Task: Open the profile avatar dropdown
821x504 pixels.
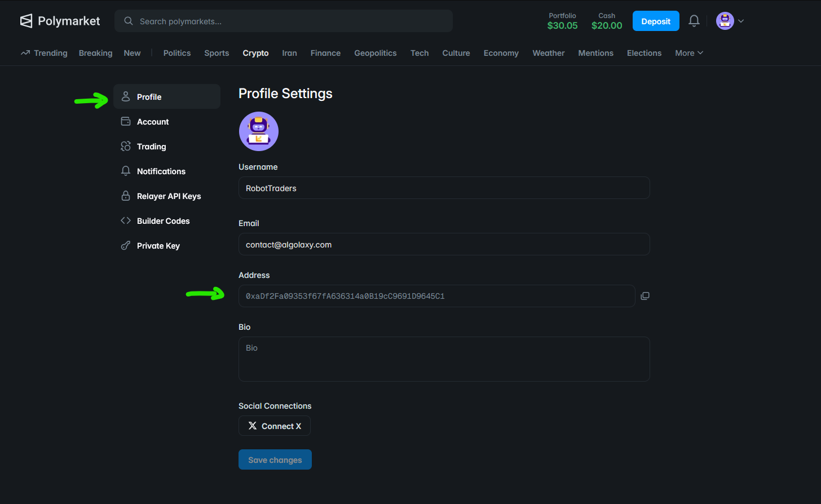Action: coord(725,20)
